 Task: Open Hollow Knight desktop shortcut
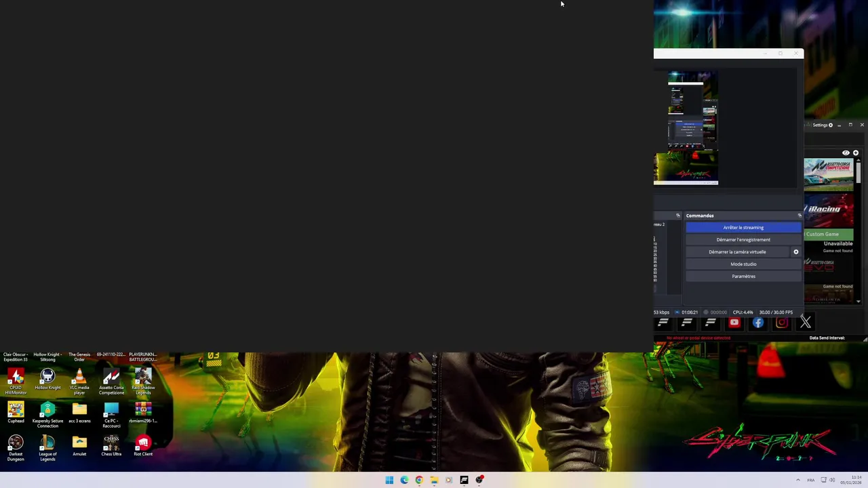point(47,380)
